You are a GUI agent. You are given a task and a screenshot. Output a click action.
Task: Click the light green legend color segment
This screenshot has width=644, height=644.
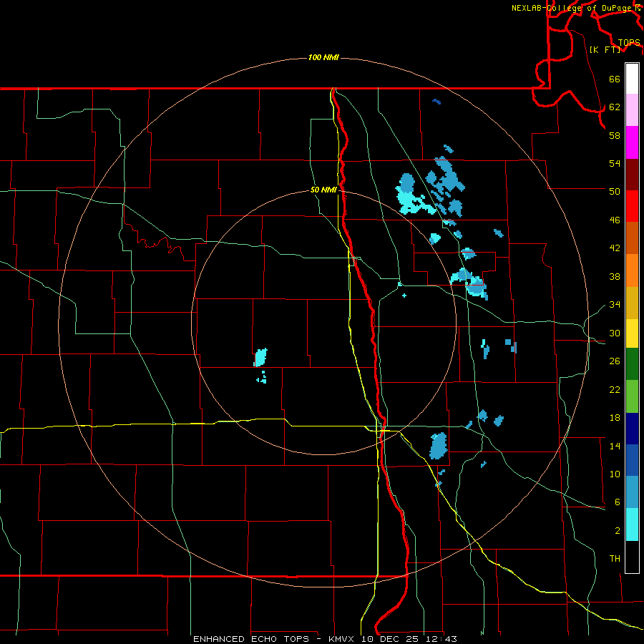click(x=632, y=396)
